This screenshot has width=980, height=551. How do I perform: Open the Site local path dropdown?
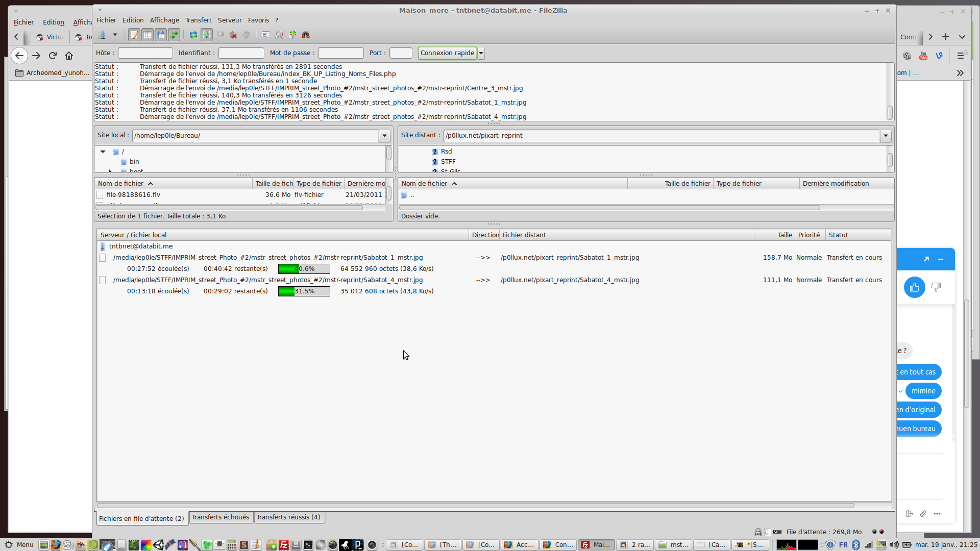pyautogui.click(x=384, y=136)
